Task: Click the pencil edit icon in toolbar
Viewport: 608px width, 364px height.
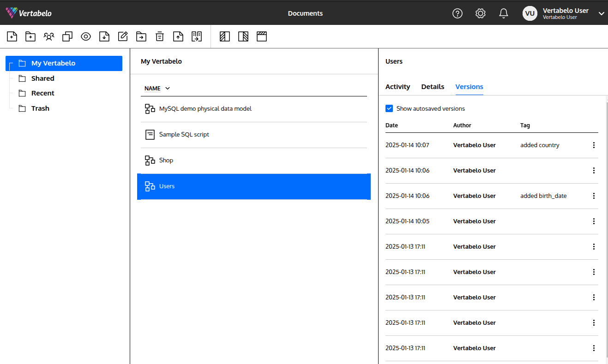Action: click(123, 36)
